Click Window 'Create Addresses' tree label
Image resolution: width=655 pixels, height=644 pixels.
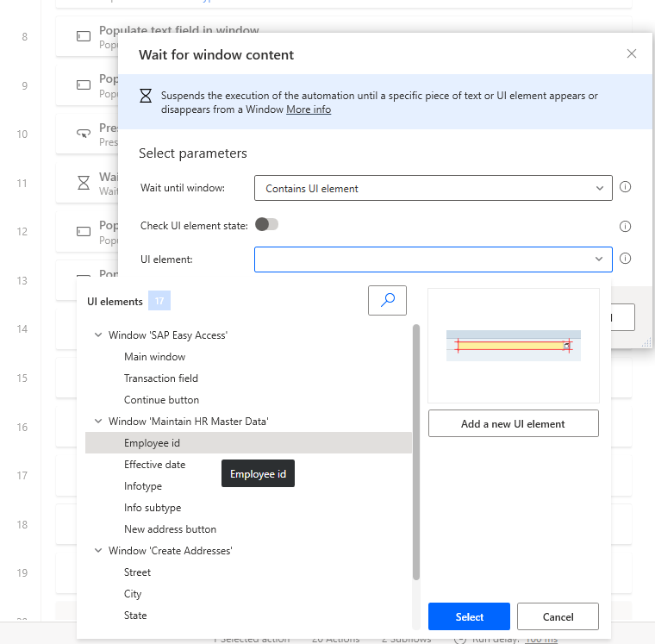(171, 551)
